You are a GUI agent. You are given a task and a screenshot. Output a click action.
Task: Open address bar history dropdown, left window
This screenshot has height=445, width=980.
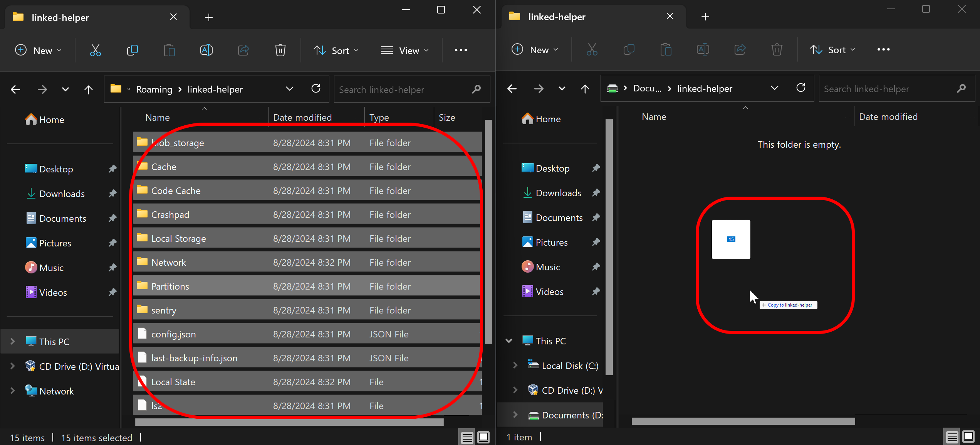[290, 89]
